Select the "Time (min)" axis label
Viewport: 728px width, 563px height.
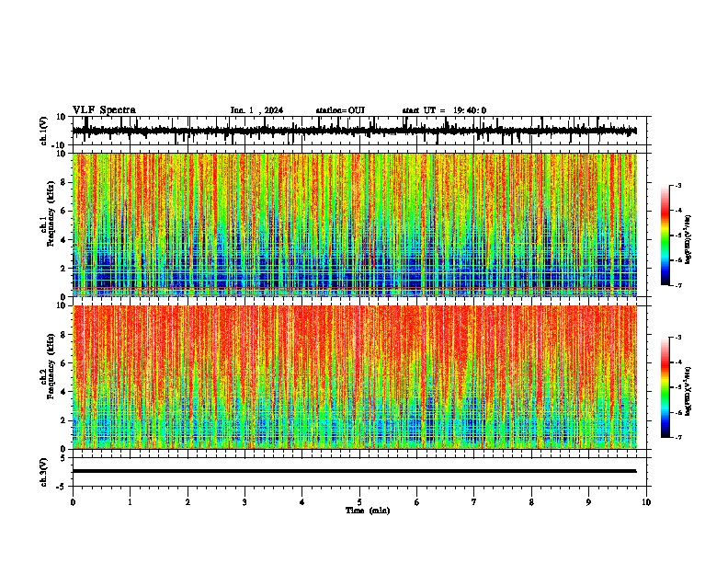368,511
